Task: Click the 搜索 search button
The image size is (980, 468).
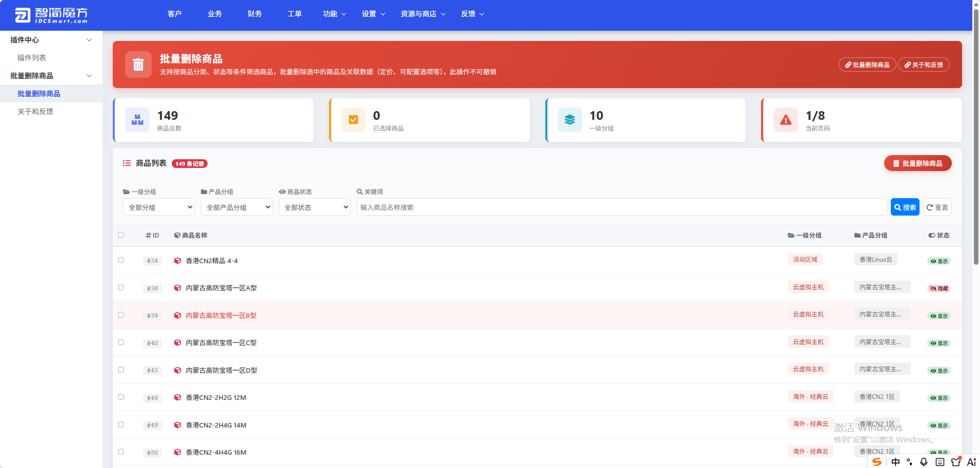Action: [x=905, y=207]
